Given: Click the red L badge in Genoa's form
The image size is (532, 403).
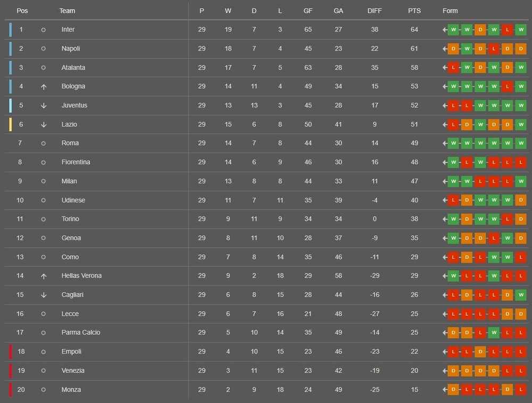Looking at the screenshot, I should [x=494, y=238].
